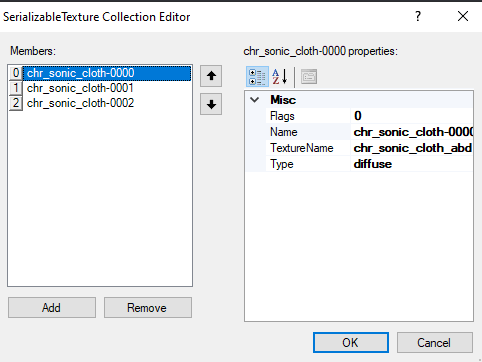Viewport: 482px width, 362px height.
Task: Click the help question mark in title bar
Action: pyautogui.click(x=418, y=16)
